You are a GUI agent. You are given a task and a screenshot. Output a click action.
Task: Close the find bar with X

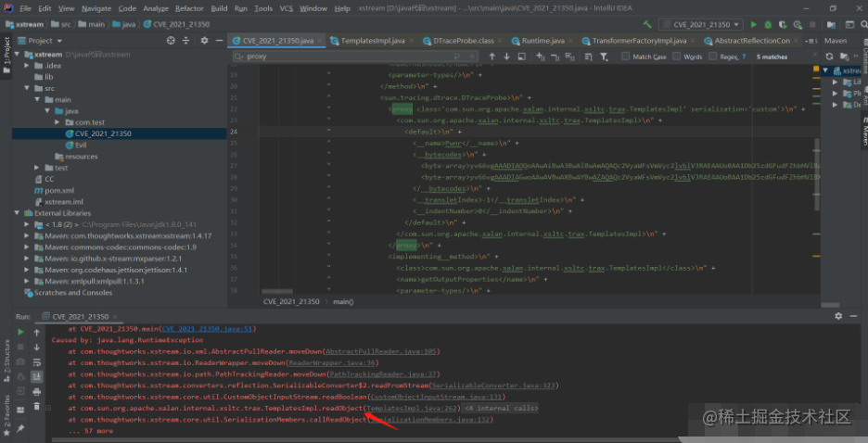tap(814, 54)
